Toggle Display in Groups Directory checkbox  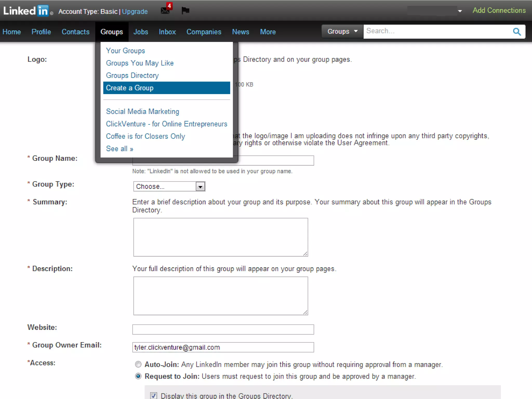pos(154,395)
